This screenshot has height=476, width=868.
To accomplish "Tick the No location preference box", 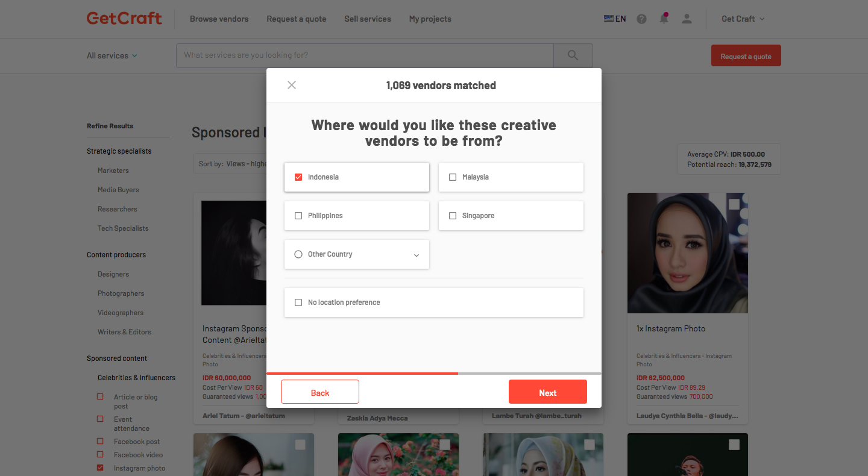I will pos(298,302).
